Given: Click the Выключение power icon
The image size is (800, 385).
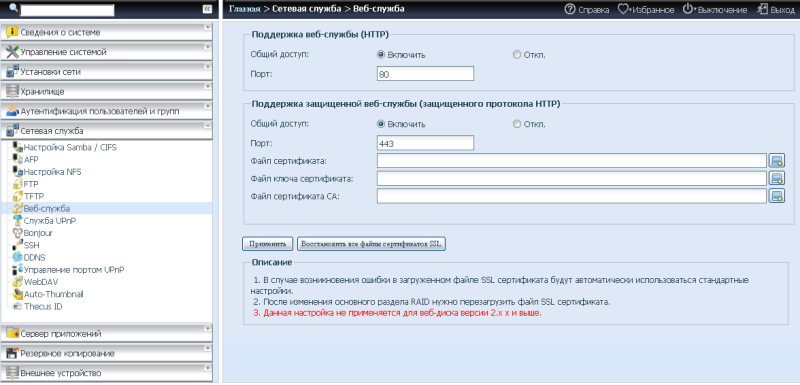Looking at the screenshot, I should pos(688,9).
